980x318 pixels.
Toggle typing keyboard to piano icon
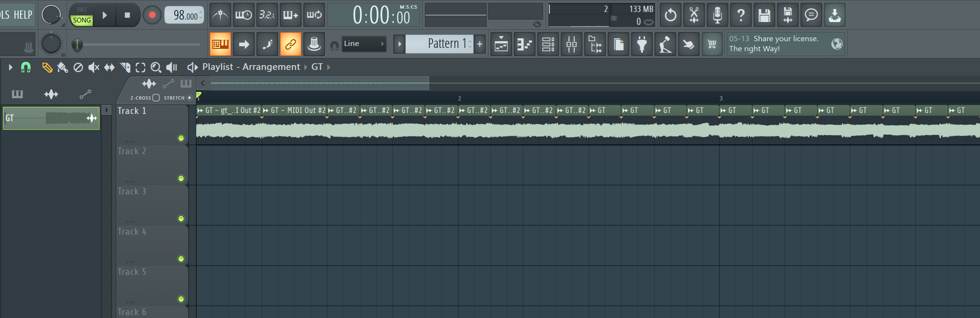220,45
